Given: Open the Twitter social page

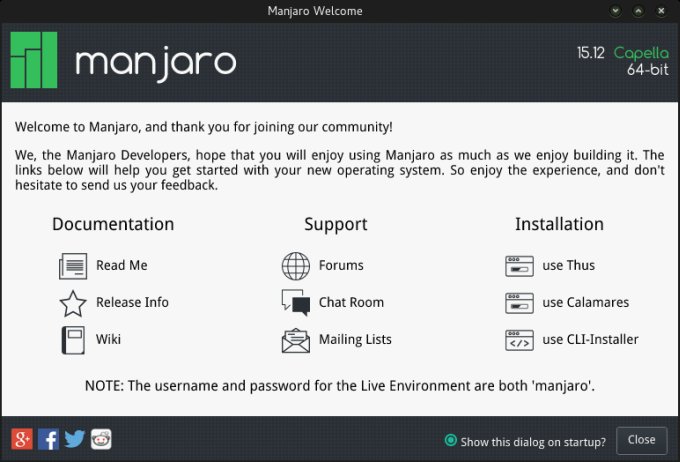Looking at the screenshot, I should (75, 439).
